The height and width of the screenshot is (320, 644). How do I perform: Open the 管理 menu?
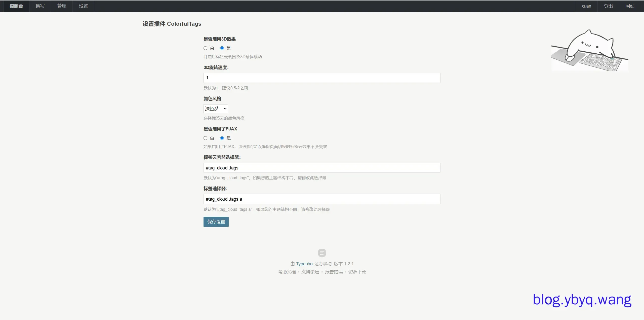pos(62,6)
